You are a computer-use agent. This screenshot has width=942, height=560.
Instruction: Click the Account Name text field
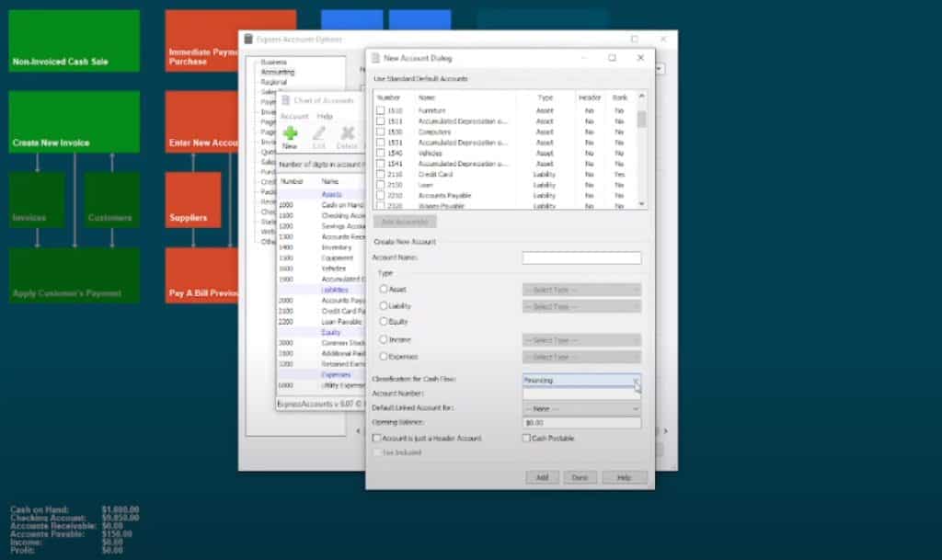581,258
